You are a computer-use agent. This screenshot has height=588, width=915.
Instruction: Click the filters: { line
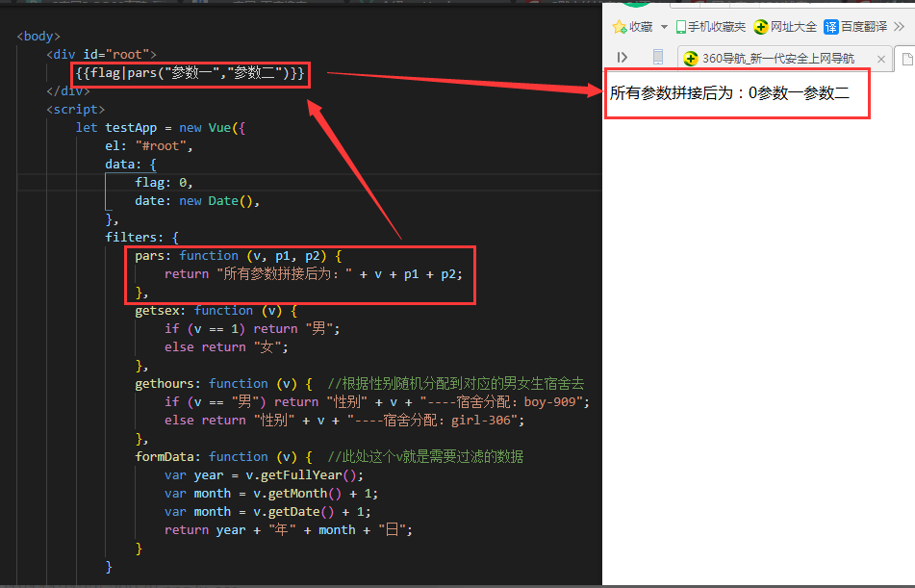coord(141,237)
